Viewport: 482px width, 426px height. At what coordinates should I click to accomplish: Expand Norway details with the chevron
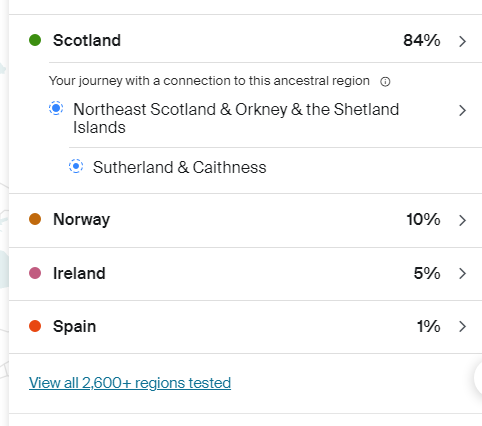pos(462,220)
